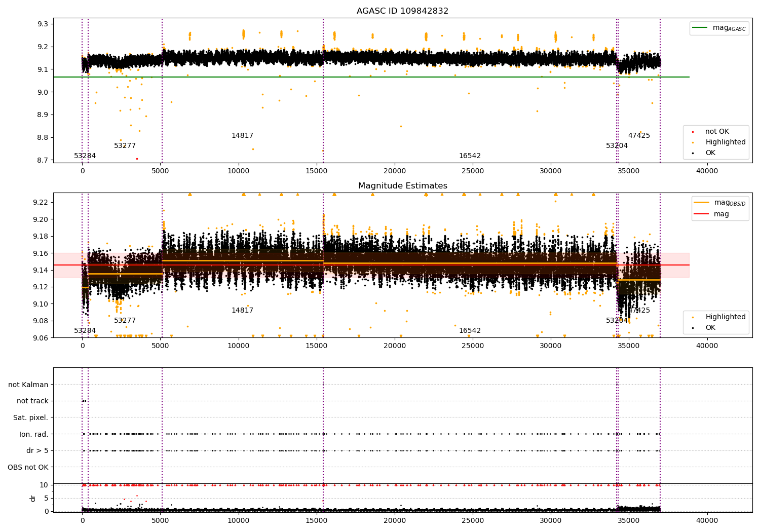
Task: Click the "Ion. rad." axis label
Action: pos(34,434)
